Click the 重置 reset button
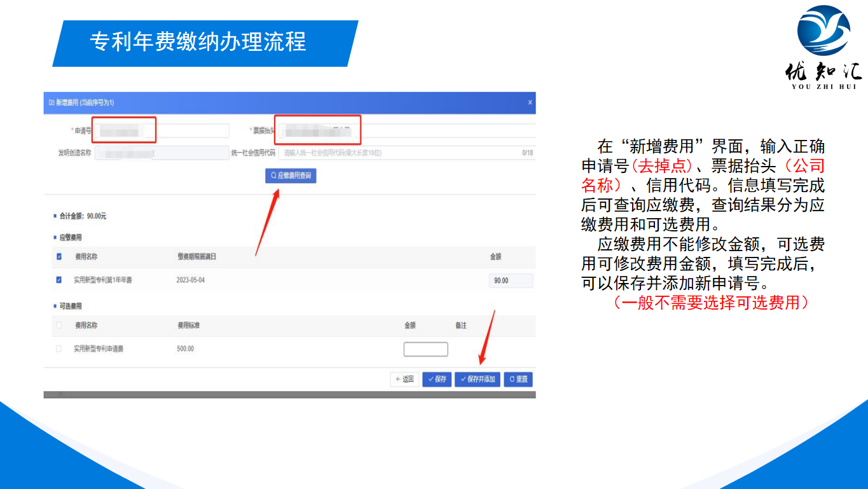 click(518, 379)
